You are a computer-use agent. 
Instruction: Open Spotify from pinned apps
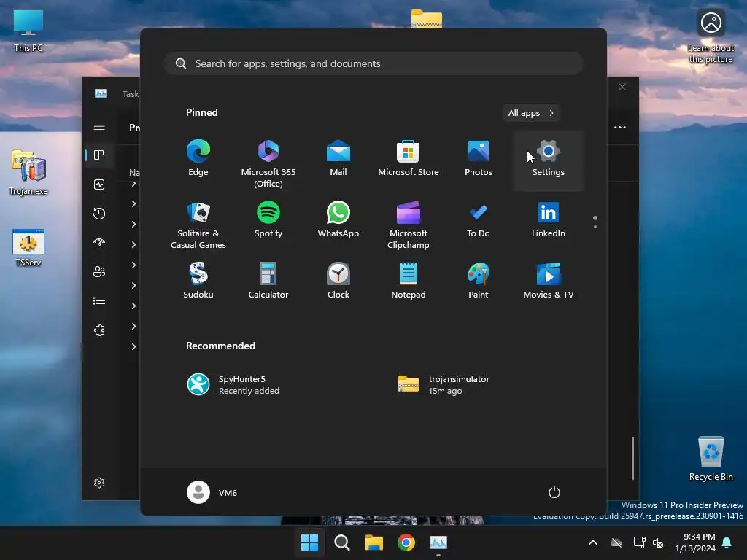point(268,219)
